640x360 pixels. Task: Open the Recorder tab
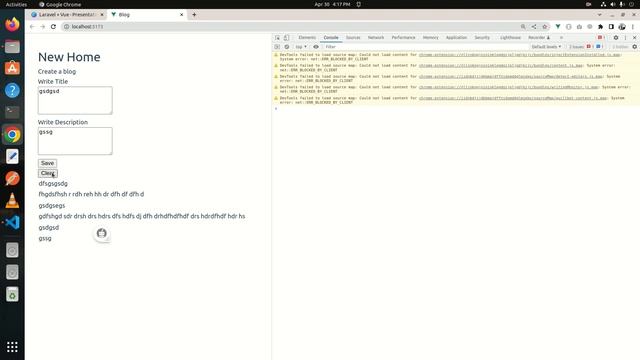pyautogui.click(x=539, y=38)
